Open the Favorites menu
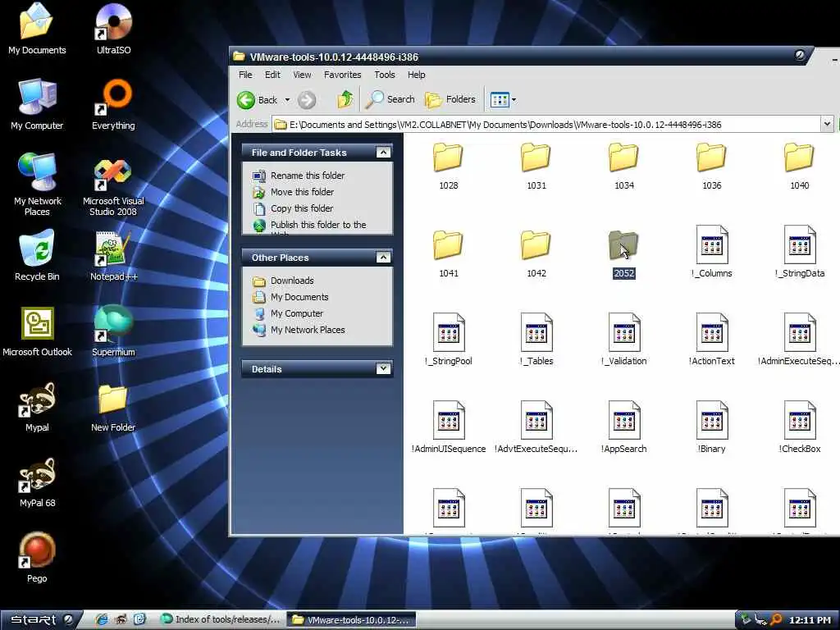 pos(342,75)
